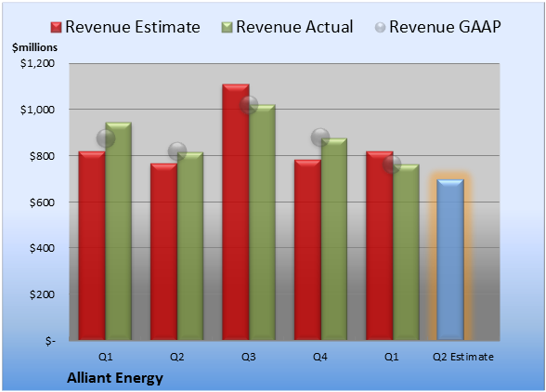The width and height of the screenshot is (546, 392).
Task: Select the green Q3 Revenue Actual bar
Action: click(262, 222)
